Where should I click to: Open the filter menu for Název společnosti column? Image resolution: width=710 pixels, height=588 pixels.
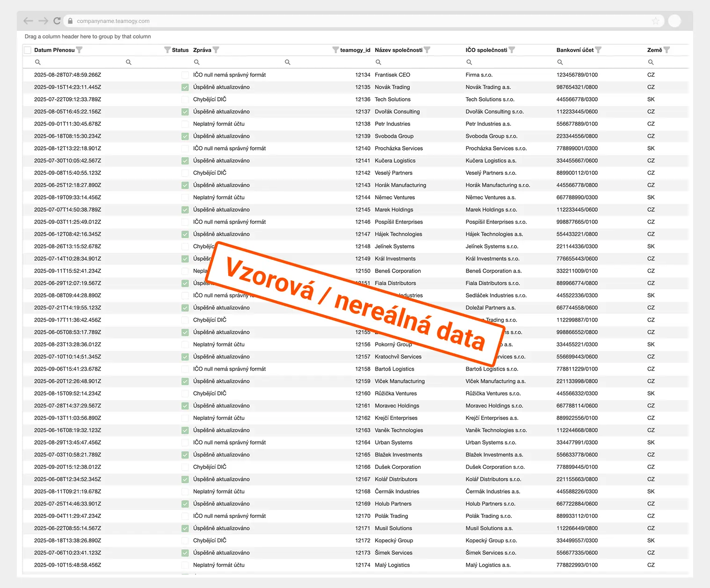[x=427, y=50]
